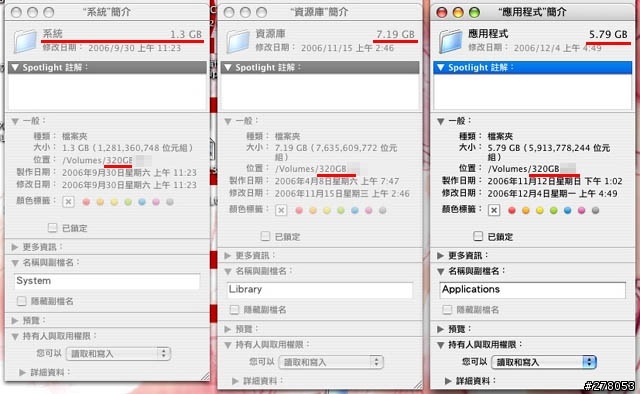Screen dimensions: 640x394
Task: Expand 更多資訊 in the 應用程式 window
Action: point(440,256)
